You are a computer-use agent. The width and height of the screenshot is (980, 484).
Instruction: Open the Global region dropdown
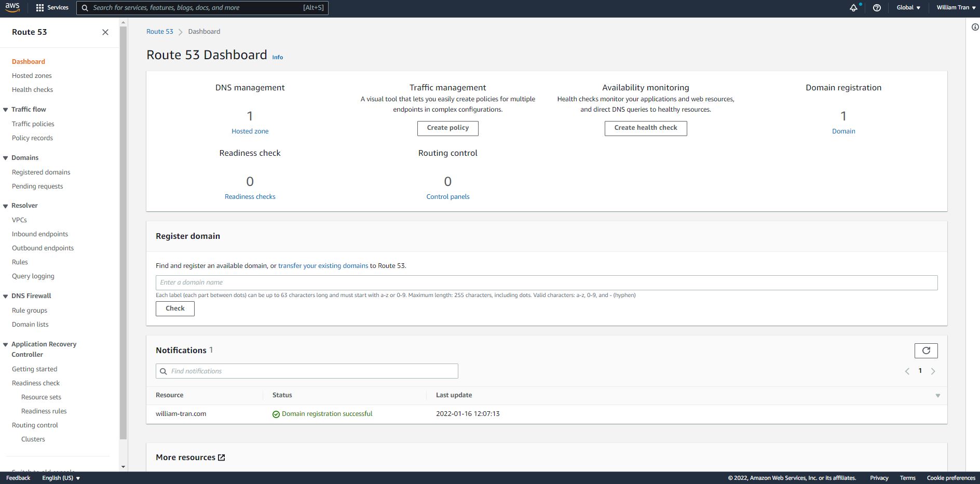[x=908, y=8]
